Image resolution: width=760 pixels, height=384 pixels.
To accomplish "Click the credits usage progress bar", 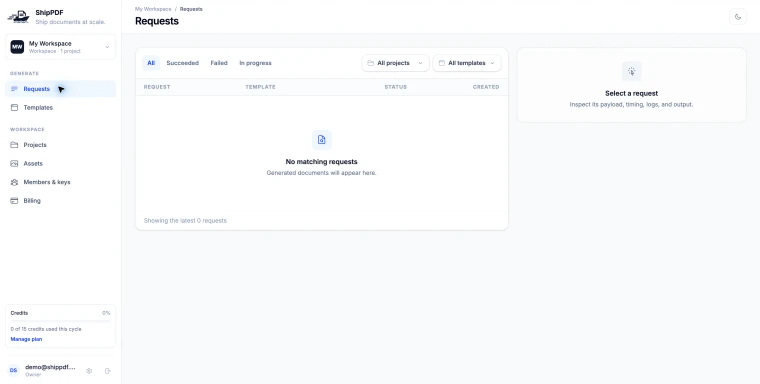I will [x=61, y=321].
